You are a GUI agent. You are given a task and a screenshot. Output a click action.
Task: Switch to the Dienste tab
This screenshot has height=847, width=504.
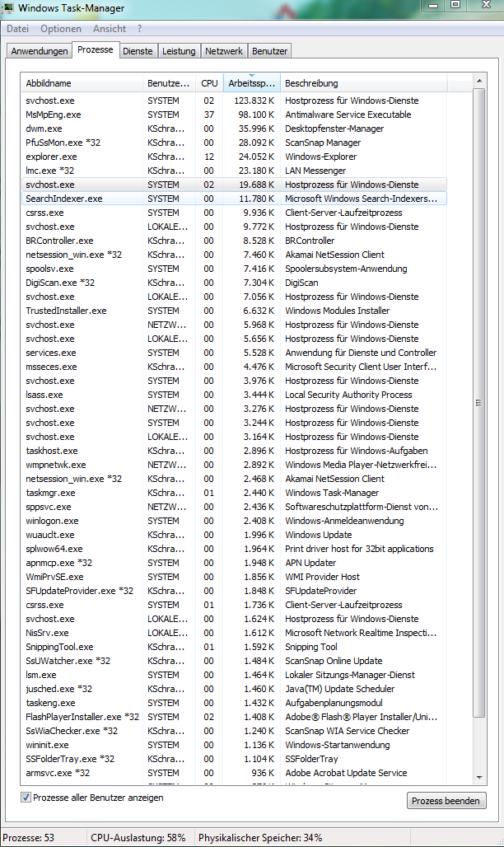[x=138, y=51]
